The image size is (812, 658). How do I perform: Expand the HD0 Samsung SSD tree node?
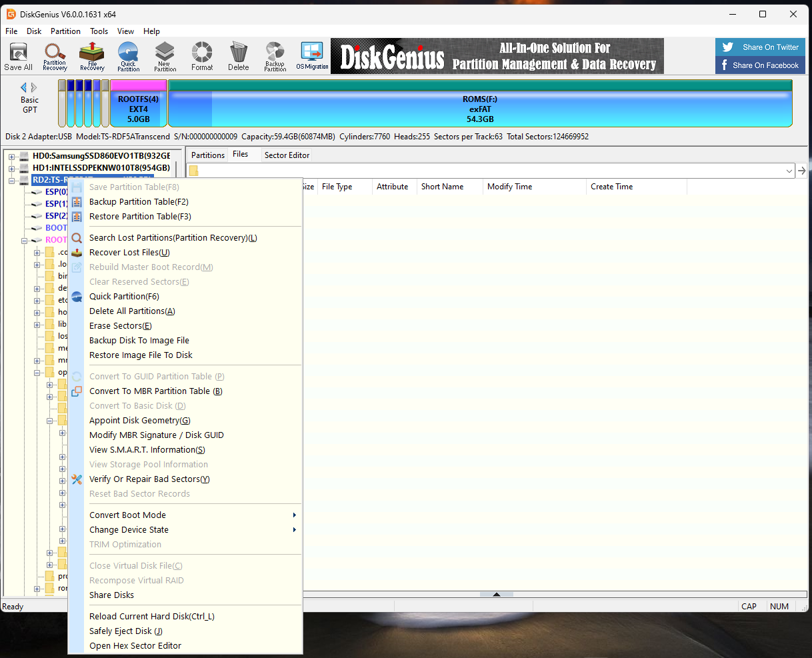pyautogui.click(x=12, y=156)
